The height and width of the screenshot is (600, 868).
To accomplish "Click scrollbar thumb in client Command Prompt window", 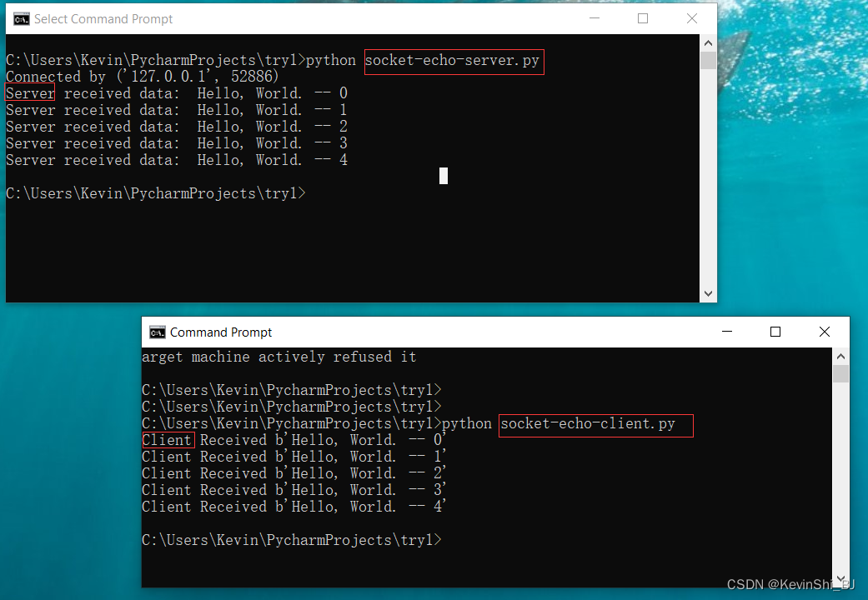I will (x=840, y=373).
